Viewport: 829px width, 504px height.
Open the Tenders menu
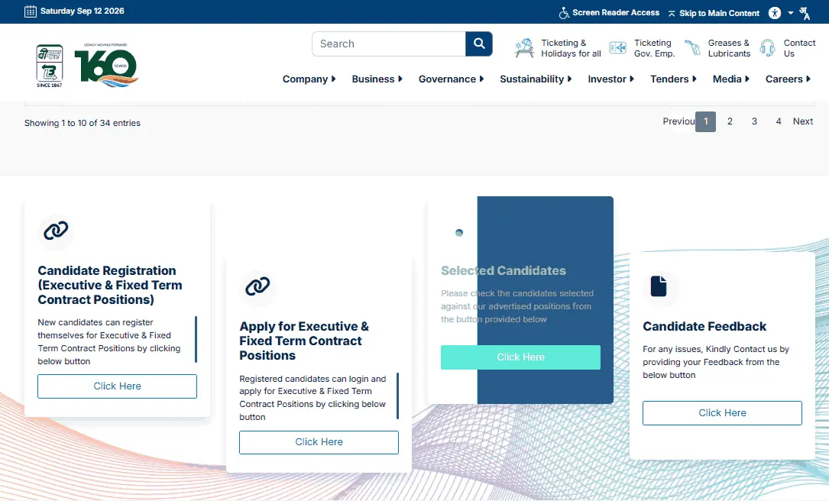point(669,79)
